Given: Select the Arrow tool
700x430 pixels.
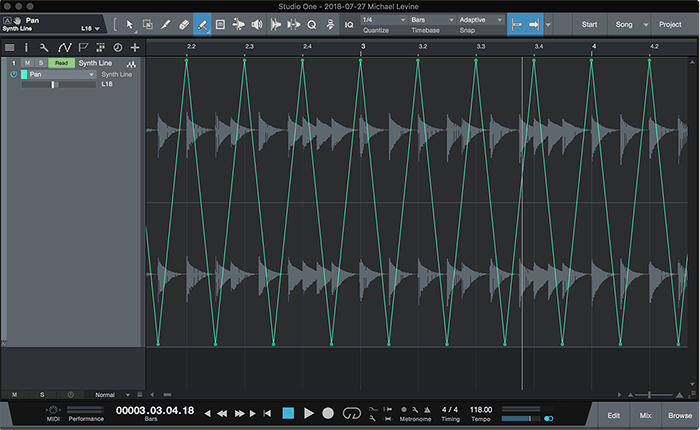Looking at the screenshot, I should click(129, 25).
